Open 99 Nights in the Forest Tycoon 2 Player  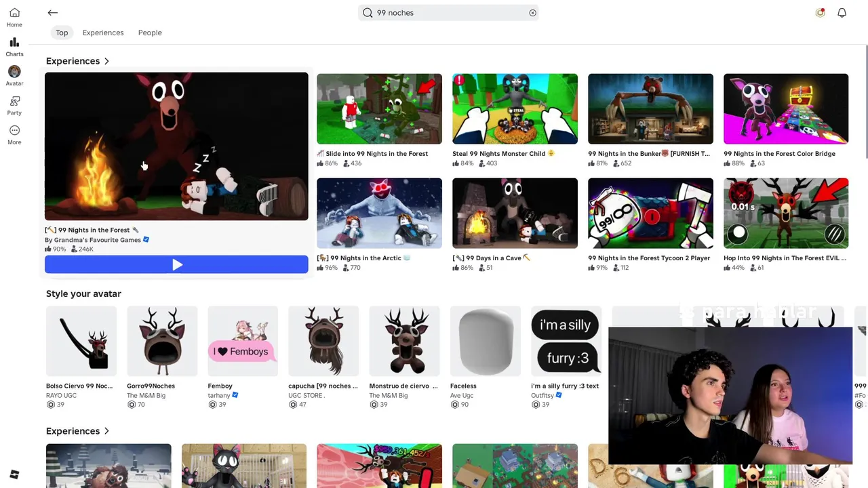click(650, 213)
